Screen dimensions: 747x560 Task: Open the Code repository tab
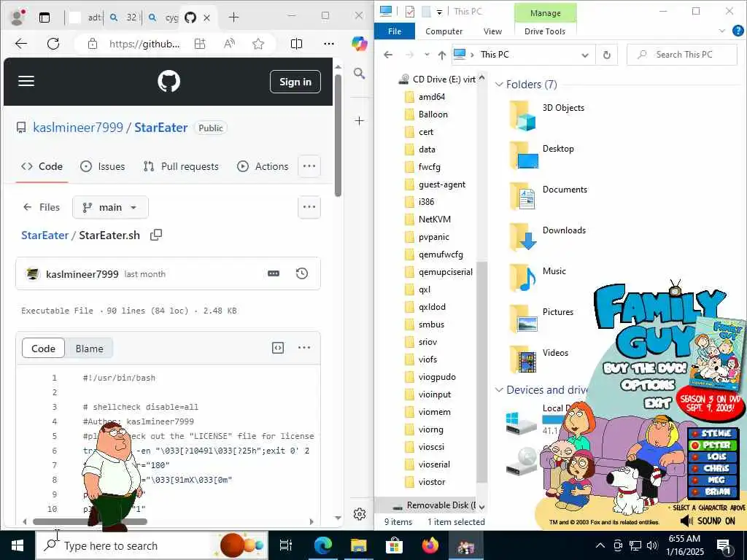point(42,166)
